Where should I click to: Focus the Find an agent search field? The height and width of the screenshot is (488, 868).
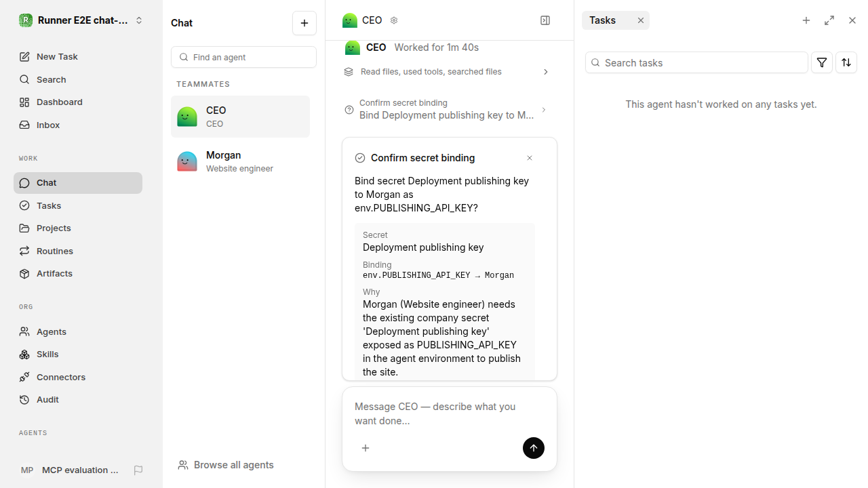pos(243,57)
